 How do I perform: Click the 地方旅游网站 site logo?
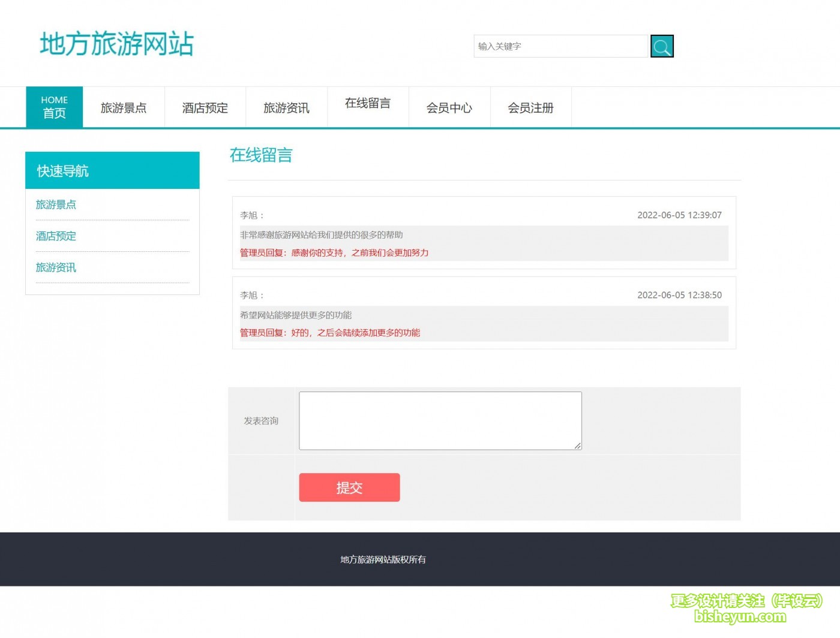116,43
